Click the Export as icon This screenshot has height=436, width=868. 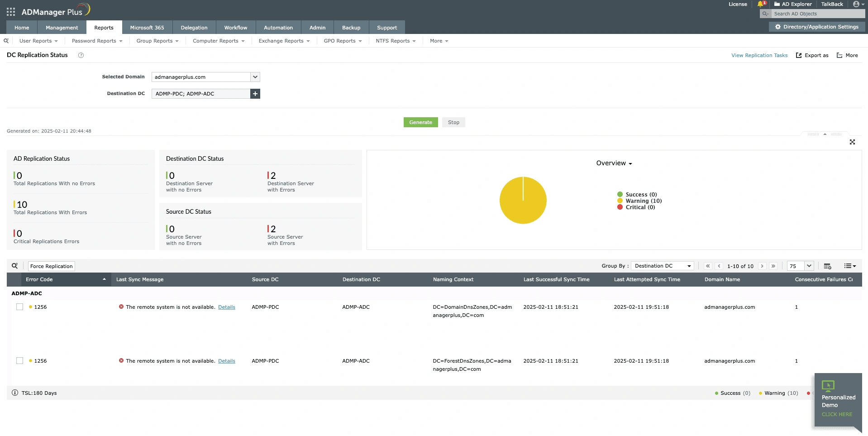[812, 55]
